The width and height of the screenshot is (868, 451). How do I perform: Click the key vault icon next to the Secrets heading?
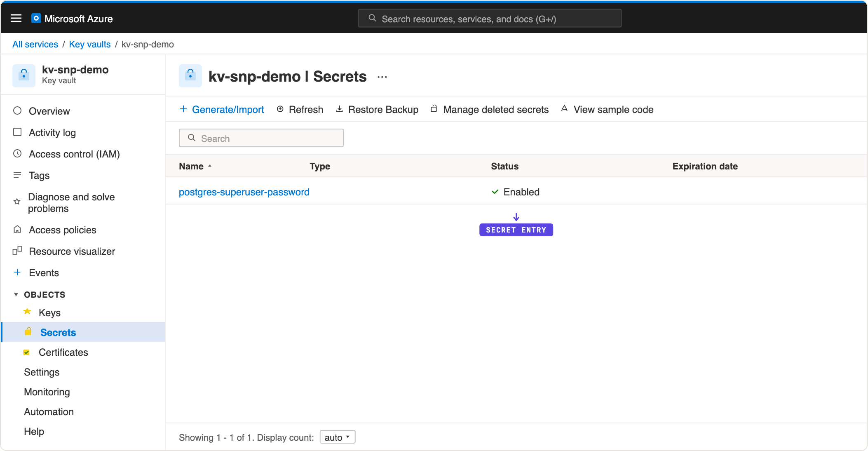tap(190, 75)
